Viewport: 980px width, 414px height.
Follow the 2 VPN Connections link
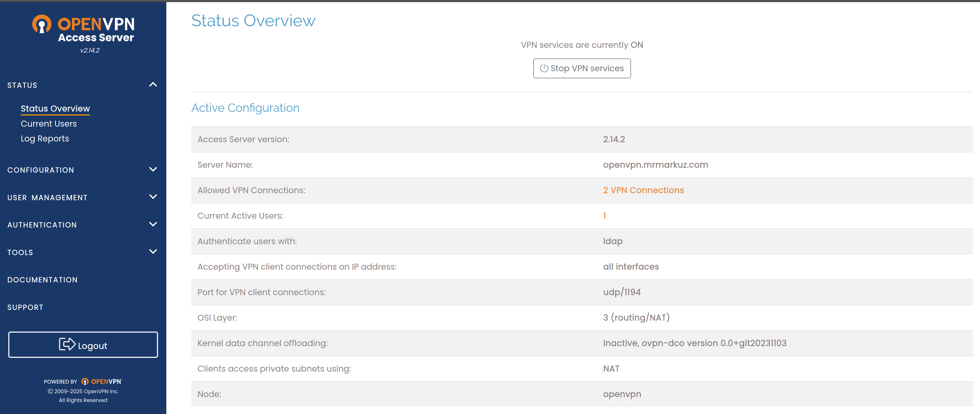[643, 190]
